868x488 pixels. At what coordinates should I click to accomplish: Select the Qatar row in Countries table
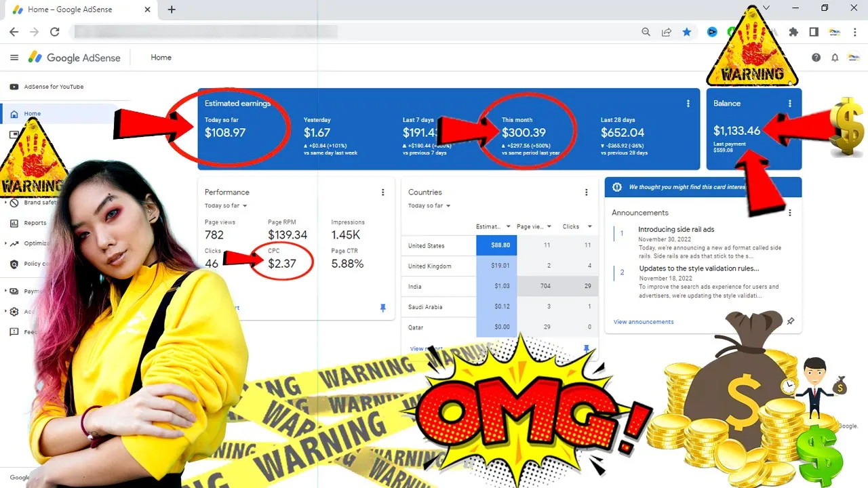tap(500, 327)
